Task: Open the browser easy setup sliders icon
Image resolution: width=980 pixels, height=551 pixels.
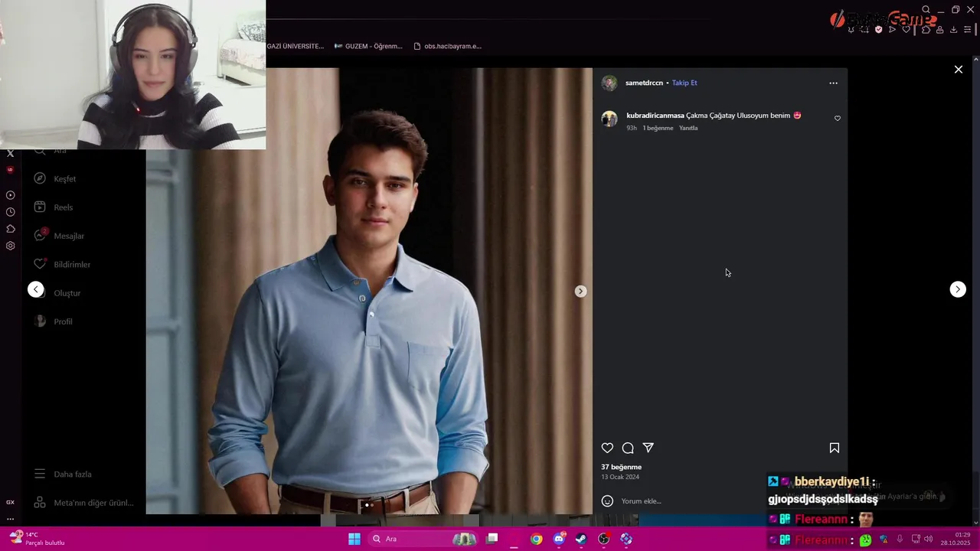Action: (967, 29)
